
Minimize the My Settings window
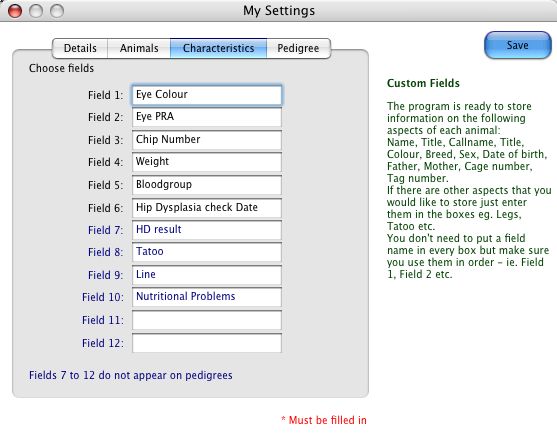(x=36, y=11)
